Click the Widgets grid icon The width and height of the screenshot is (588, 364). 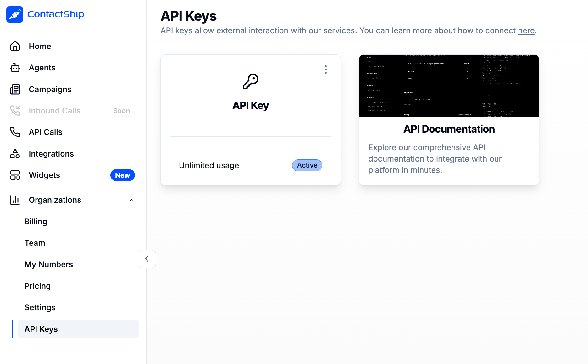15,175
